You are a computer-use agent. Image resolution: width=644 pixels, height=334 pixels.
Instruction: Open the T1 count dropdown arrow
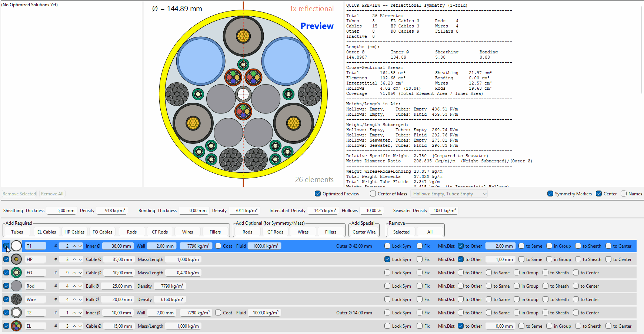80,246
